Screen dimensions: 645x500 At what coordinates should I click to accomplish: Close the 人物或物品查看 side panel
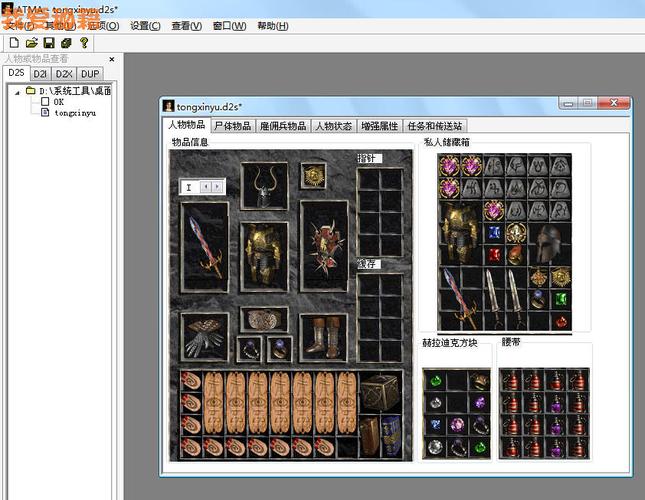coord(111,59)
